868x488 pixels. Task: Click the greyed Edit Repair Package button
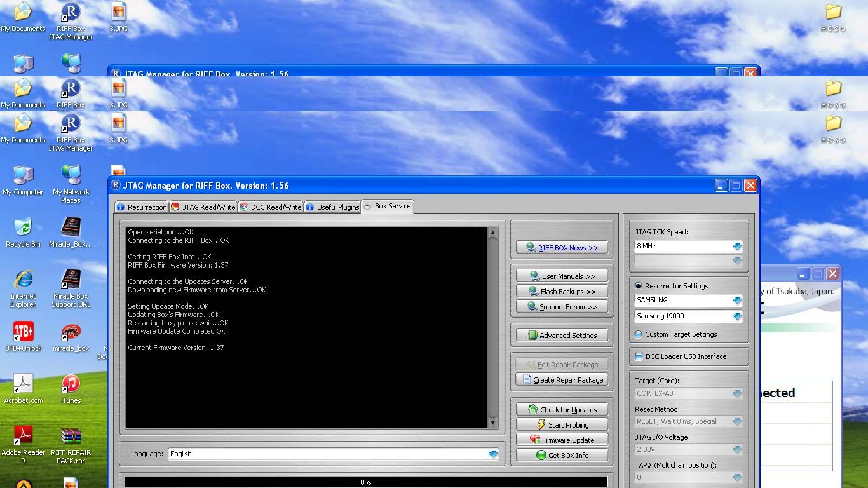pyautogui.click(x=562, y=365)
